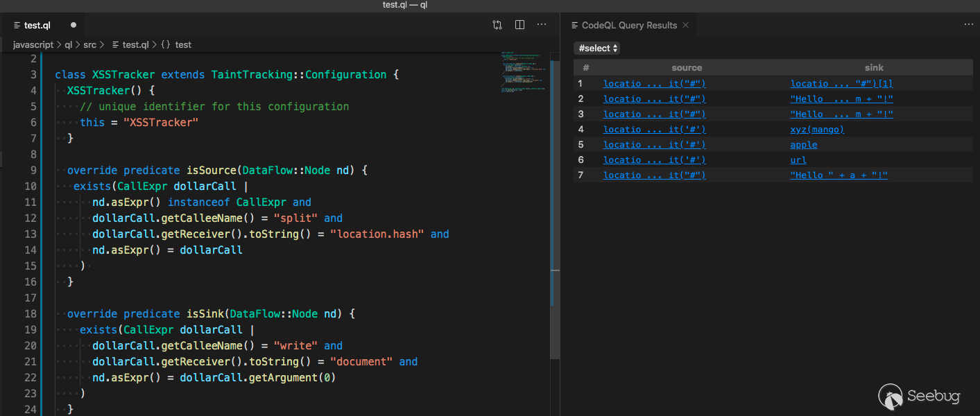980x416 pixels.
Task: Expand the src breadcrumb folder
Action: point(90,45)
